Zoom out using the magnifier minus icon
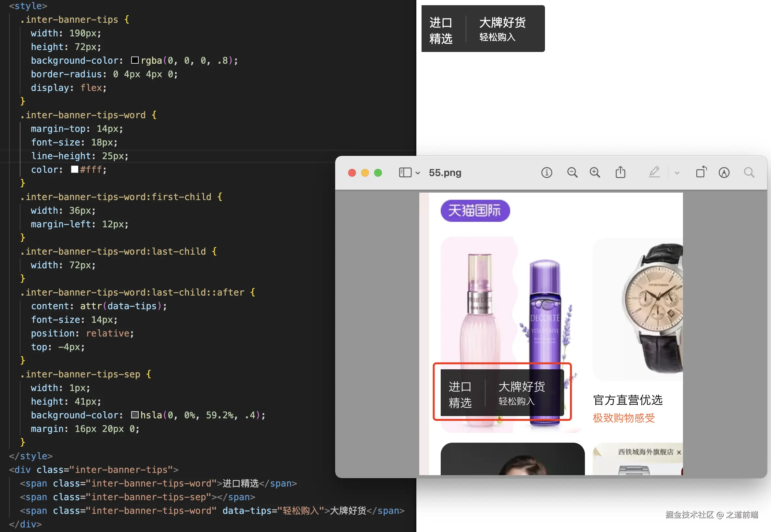The width and height of the screenshot is (771, 532). [572, 173]
